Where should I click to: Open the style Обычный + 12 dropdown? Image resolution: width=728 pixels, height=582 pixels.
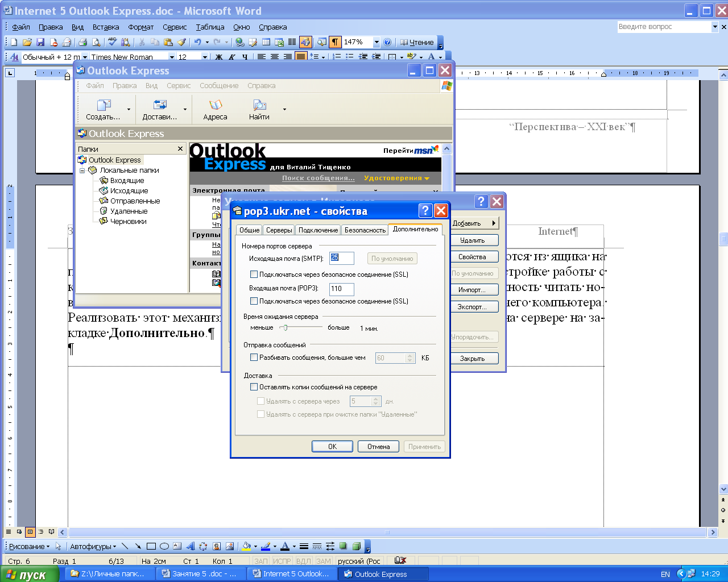coord(85,57)
